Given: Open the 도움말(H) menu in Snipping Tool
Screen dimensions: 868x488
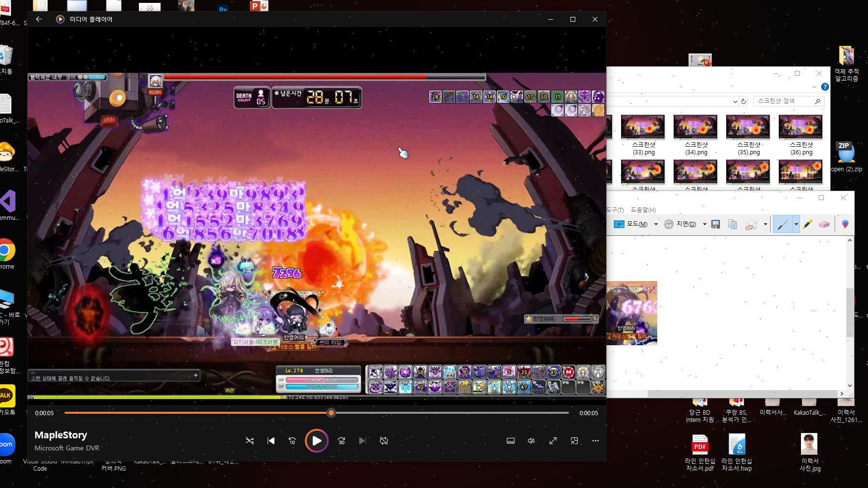Looking at the screenshot, I should click(x=643, y=210).
